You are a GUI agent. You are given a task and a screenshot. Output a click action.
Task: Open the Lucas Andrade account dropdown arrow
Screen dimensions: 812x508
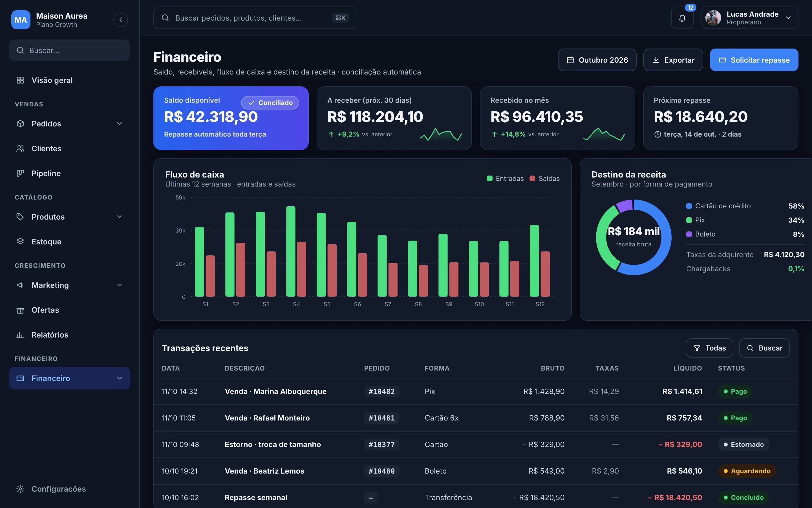[x=788, y=18]
